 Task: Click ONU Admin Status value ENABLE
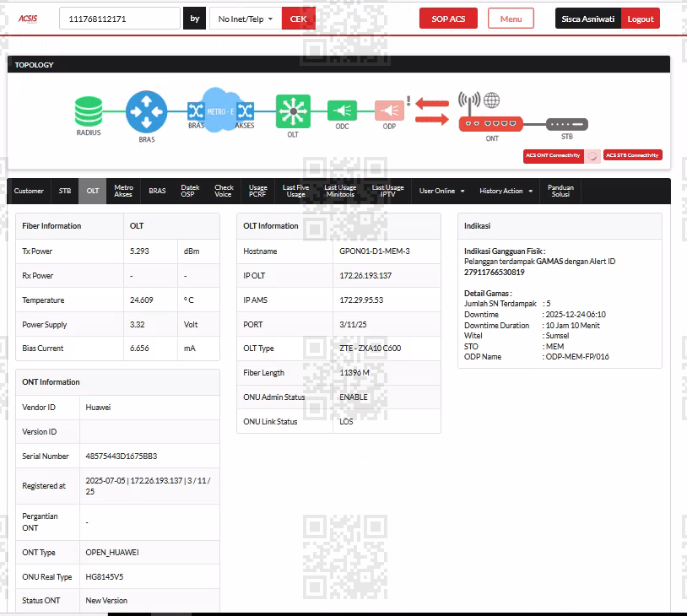coord(354,397)
